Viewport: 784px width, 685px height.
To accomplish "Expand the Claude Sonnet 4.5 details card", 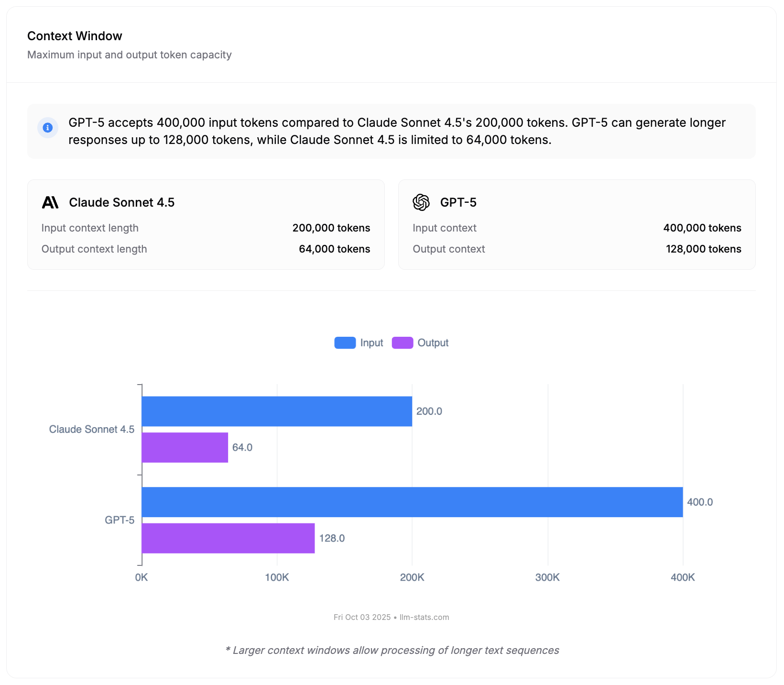I will pyautogui.click(x=206, y=224).
